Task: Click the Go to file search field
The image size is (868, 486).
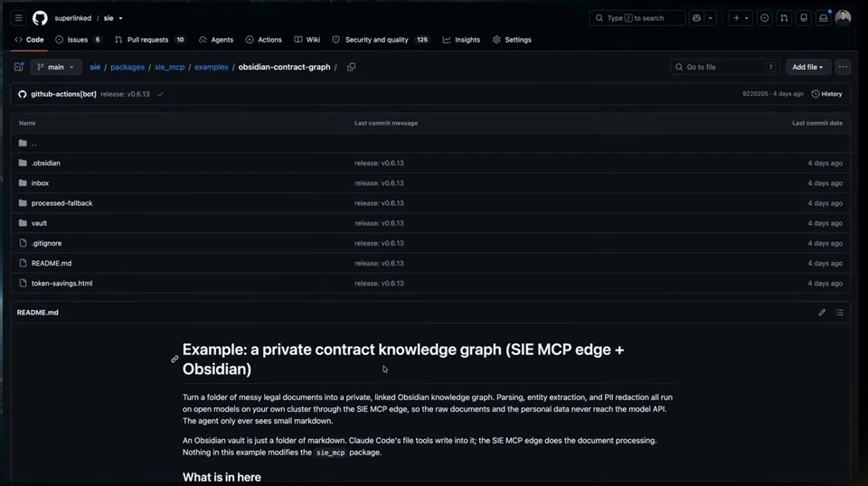Action: click(x=725, y=67)
